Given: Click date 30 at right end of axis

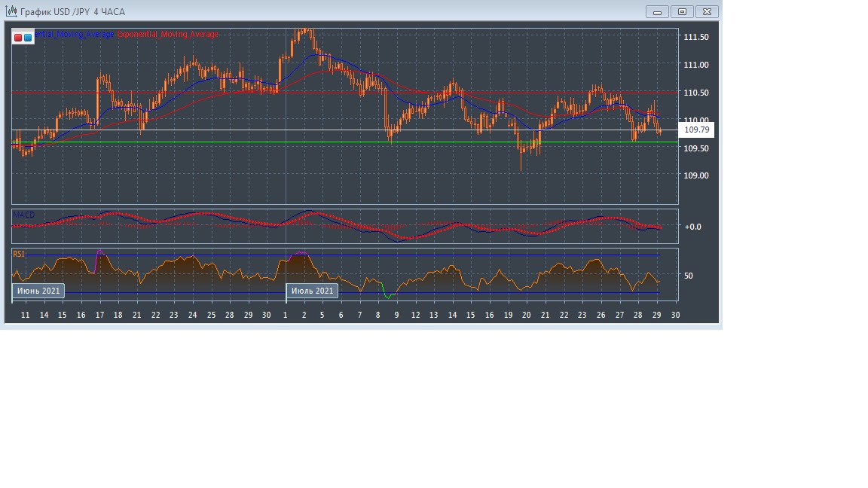Looking at the screenshot, I should point(675,315).
